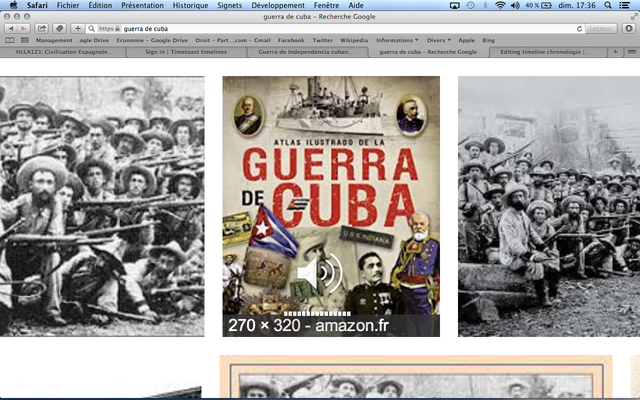Open the Historique menu

coord(190,5)
